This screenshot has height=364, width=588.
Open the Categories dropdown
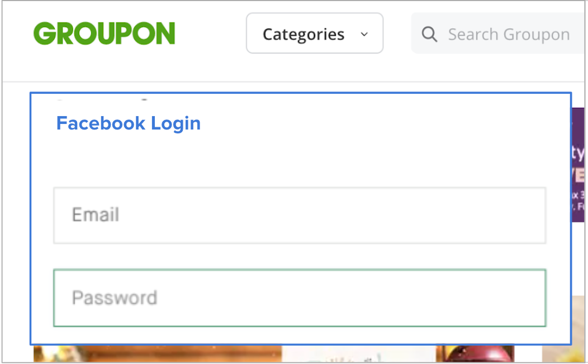pos(315,33)
